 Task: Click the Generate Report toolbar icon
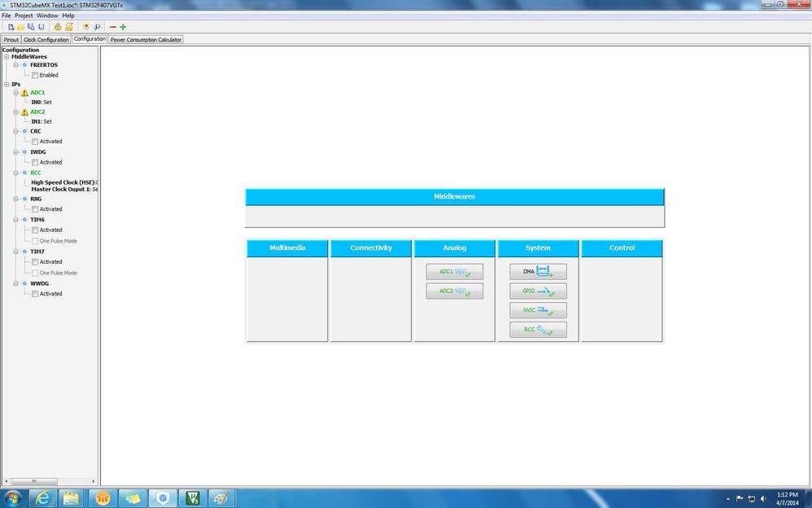[58, 27]
